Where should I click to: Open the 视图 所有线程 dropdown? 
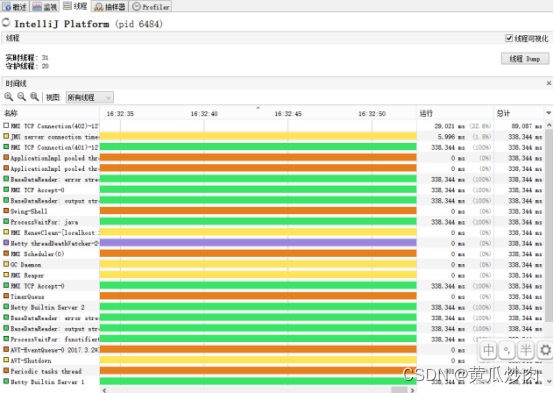pos(89,97)
